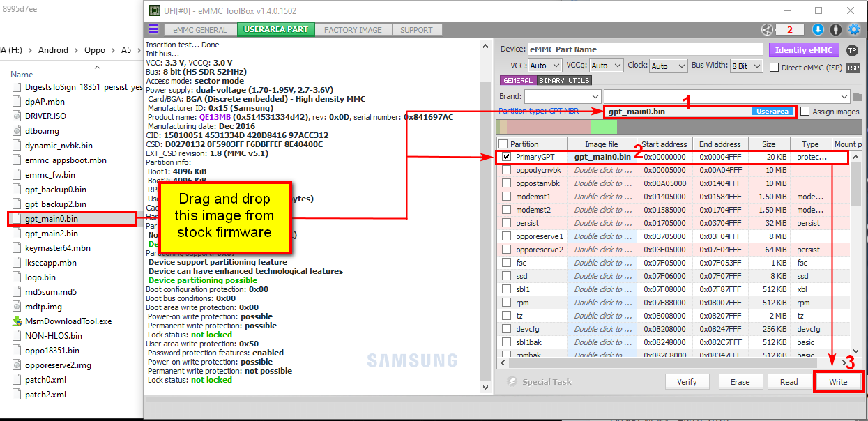Click the Name column header in Explorer

(22, 74)
